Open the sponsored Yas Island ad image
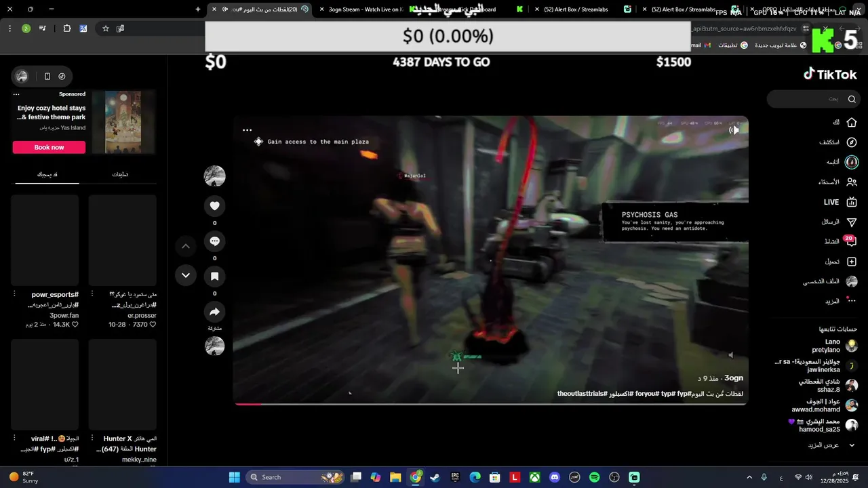The width and height of the screenshot is (868, 488). [x=123, y=122]
